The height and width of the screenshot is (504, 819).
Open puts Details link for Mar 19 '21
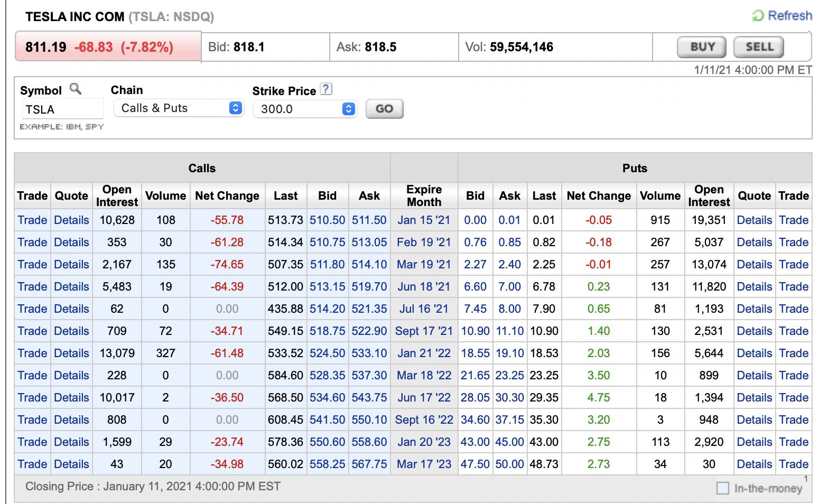tap(755, 264)
